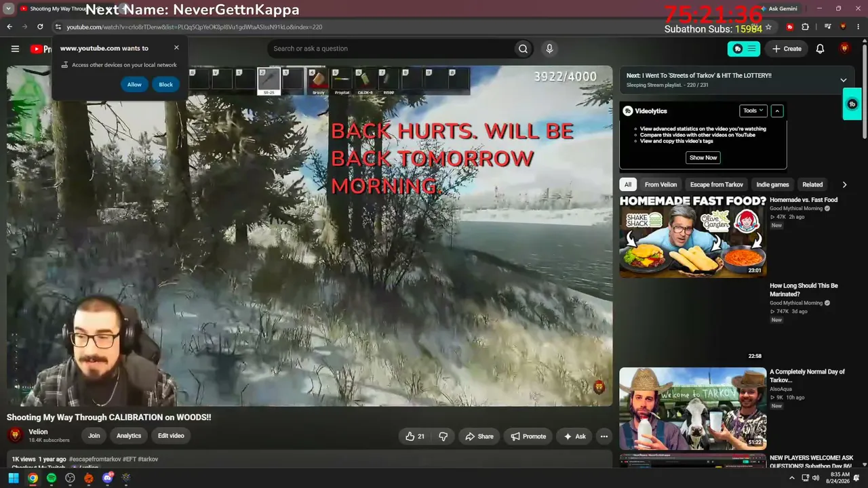Viewport: 868px width, 488px height.
Task: Open the Chrome three-dot menu
Action: tap(858, 27)
